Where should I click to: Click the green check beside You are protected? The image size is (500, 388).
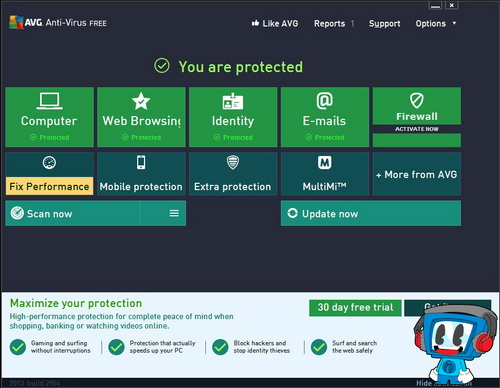162,66
